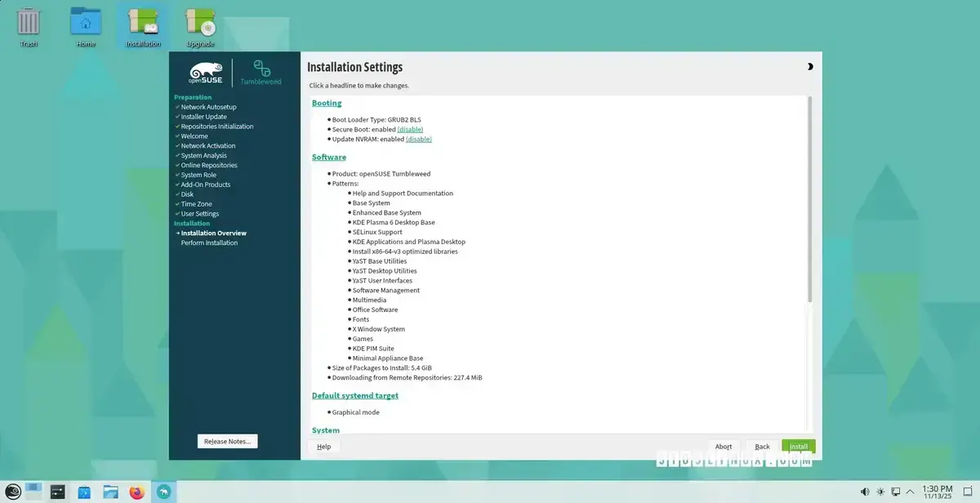Open the Software settings headline
Screen dimensions: 980x503
(329, 157)
